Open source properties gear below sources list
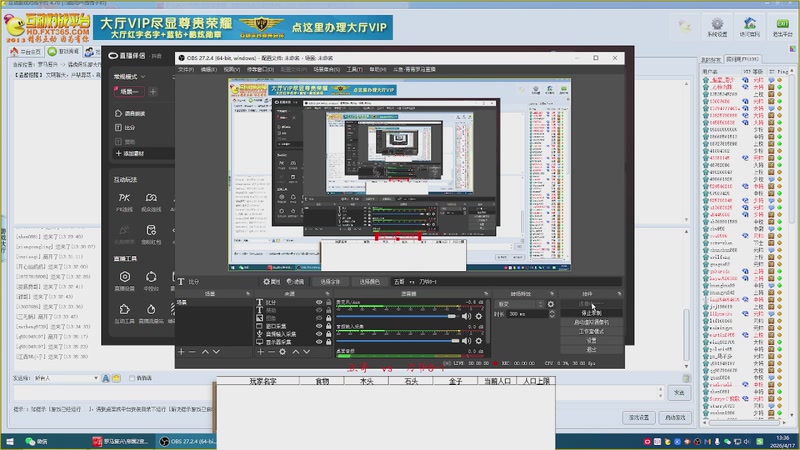 click(x=283, y=352)
